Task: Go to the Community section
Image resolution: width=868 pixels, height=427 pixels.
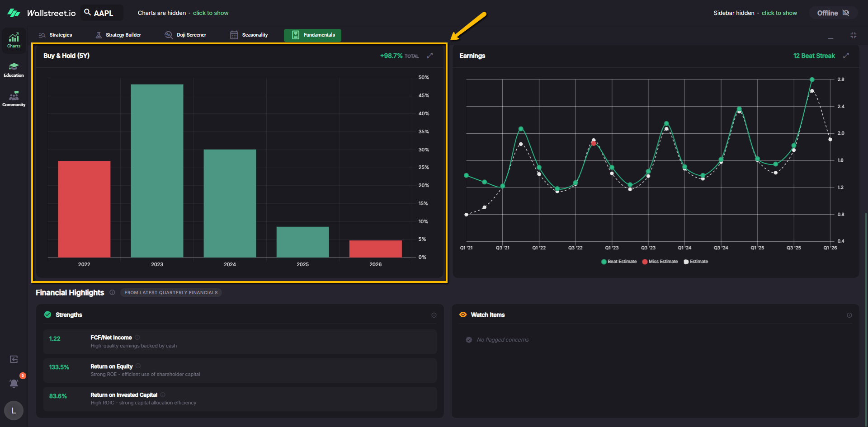Action: click(14, 99)
